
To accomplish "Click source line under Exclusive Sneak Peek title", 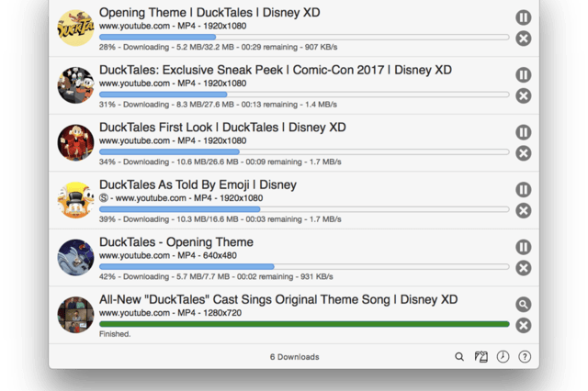I will [x=173, y=84].
